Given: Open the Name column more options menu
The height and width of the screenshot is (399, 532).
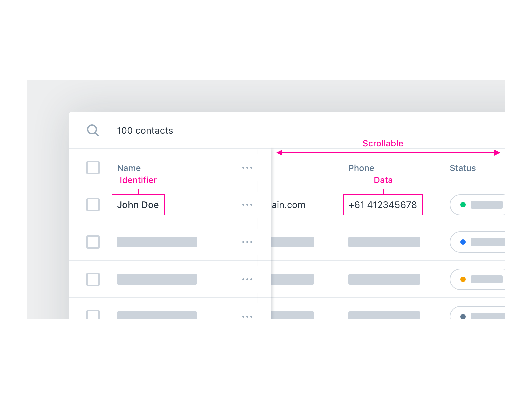Looking at the screenshot, I should [247, 168].
